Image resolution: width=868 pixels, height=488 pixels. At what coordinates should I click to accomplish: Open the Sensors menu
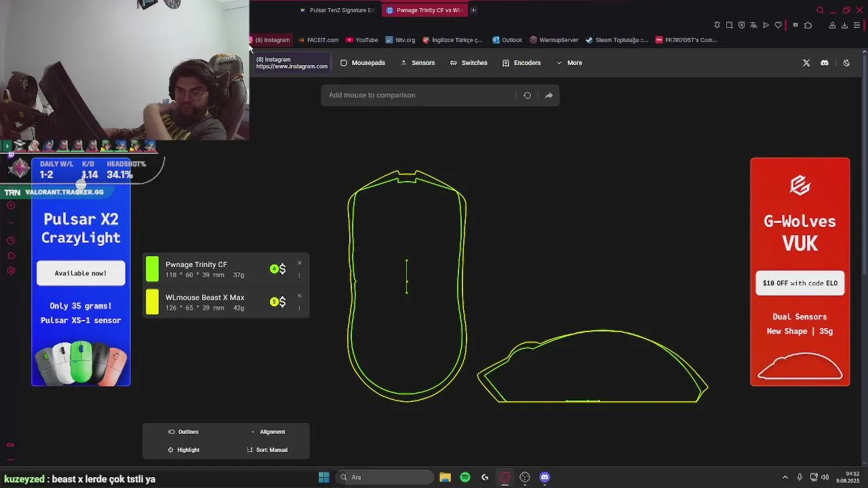[x=418, y=63]
